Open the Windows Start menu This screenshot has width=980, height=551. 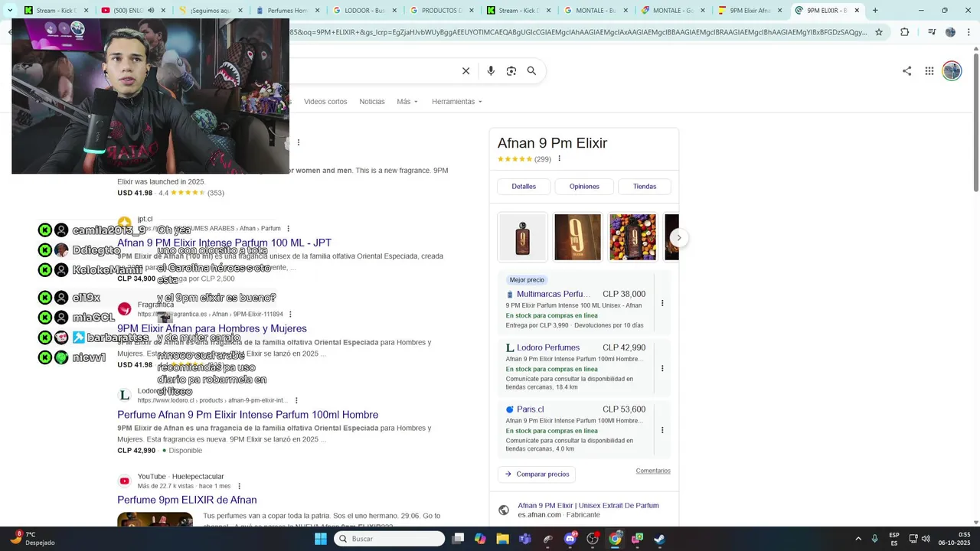click(321, 539)
